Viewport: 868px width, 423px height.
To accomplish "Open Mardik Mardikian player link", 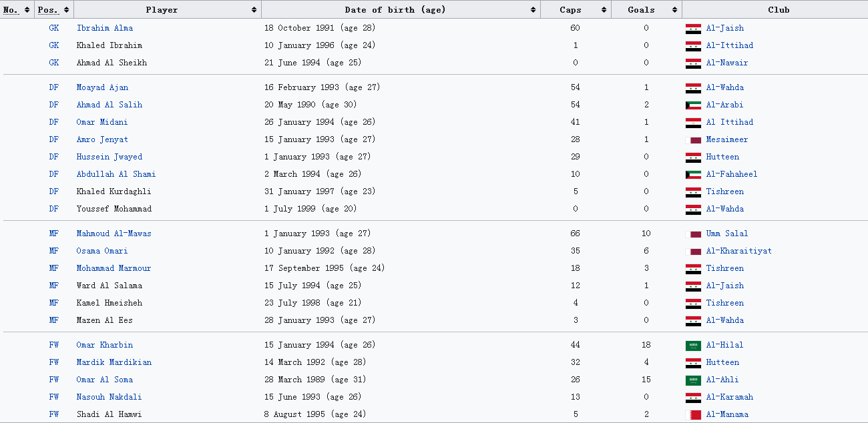I will [x=114, y=362].
